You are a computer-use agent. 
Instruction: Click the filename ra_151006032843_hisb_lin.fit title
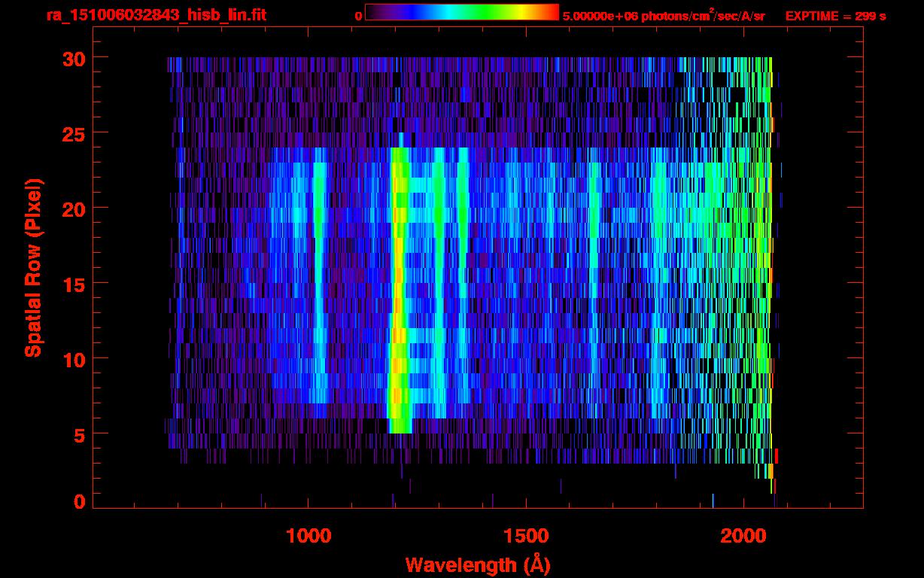(x=156, y=15)
